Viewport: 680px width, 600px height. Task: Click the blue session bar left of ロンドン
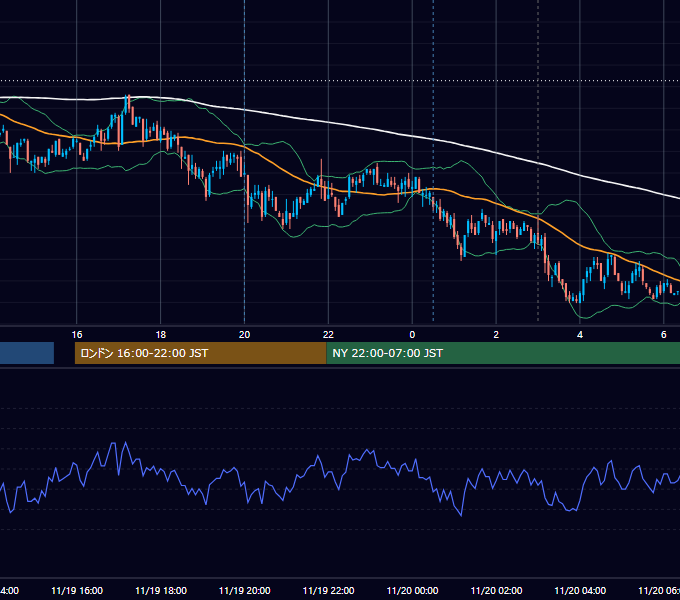[x=27, y=353]
